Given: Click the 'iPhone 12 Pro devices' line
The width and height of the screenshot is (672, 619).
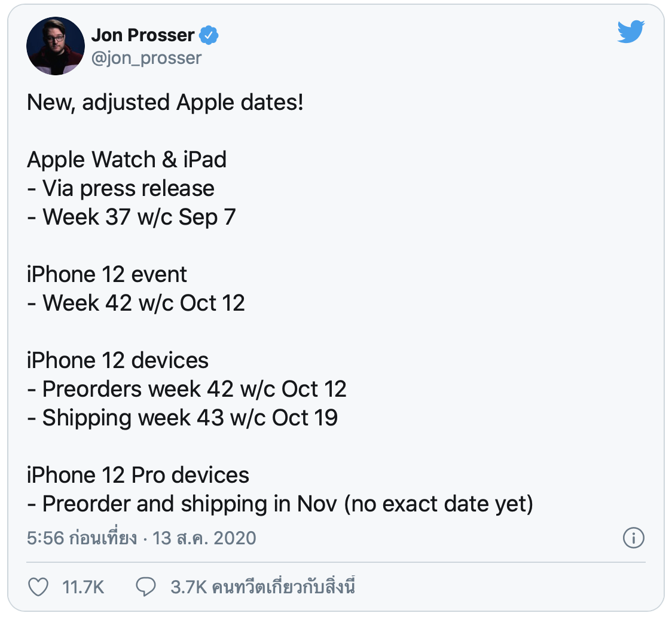Looking at the screenshot, I should pyautogui.click(x=138, y=475).
